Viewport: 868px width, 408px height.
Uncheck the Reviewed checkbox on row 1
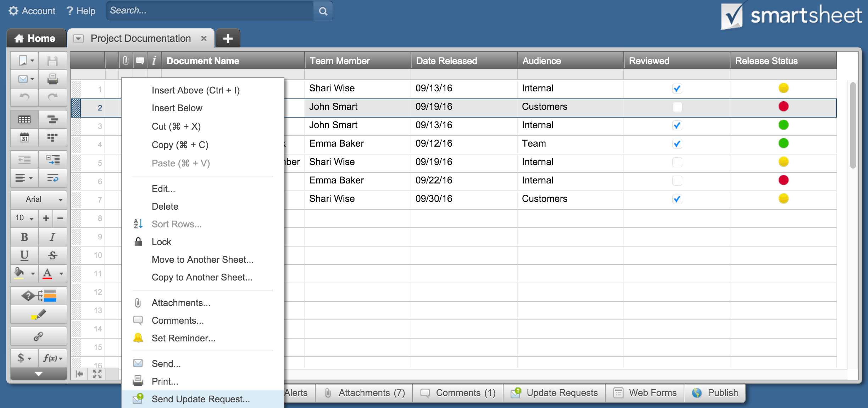[x=677, y=89]
